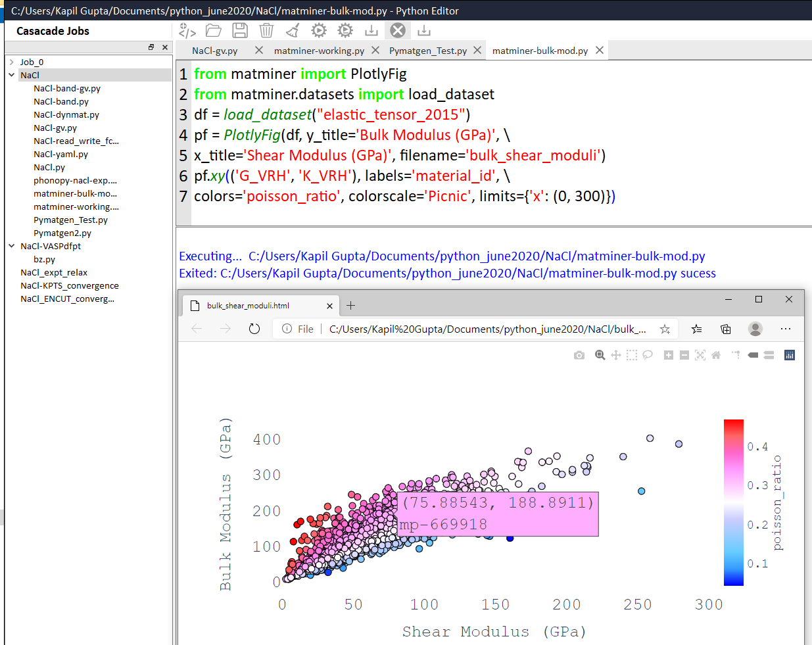Refresh the bulk_shear_moduli page
This screenshot has height=645, width=812.
tap(254, 329)
